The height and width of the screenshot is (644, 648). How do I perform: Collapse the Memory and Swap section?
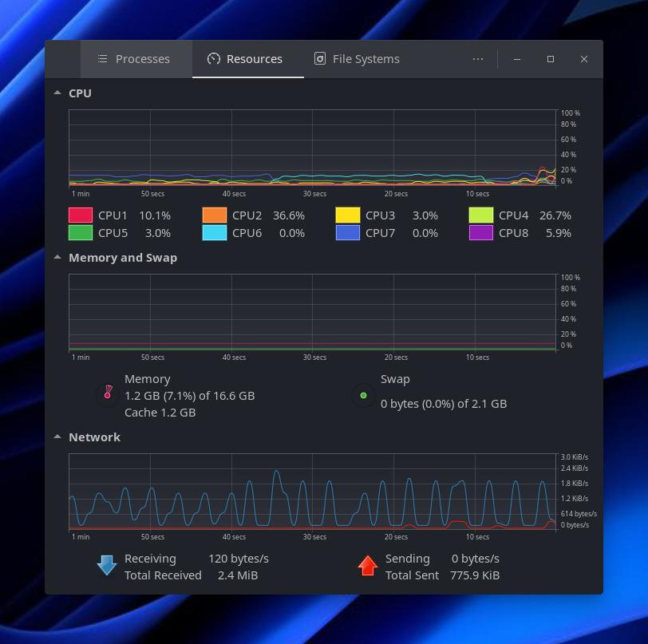click(57, 258)
